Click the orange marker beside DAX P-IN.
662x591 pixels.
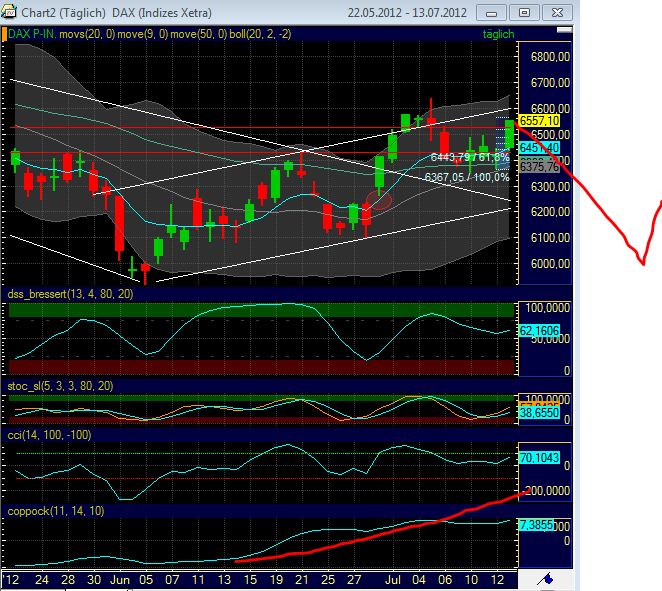pyautogui.click(x=5, y=34)
